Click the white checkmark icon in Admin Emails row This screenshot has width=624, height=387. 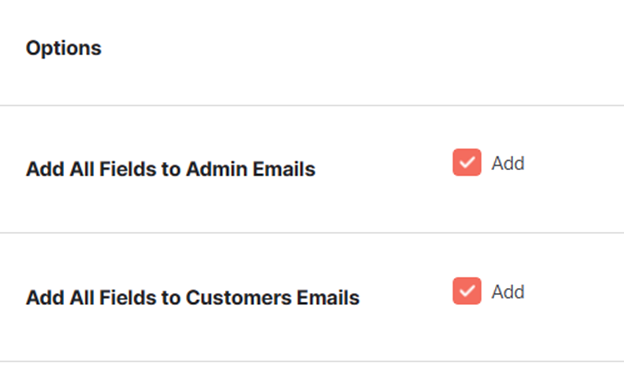[467, 162]
